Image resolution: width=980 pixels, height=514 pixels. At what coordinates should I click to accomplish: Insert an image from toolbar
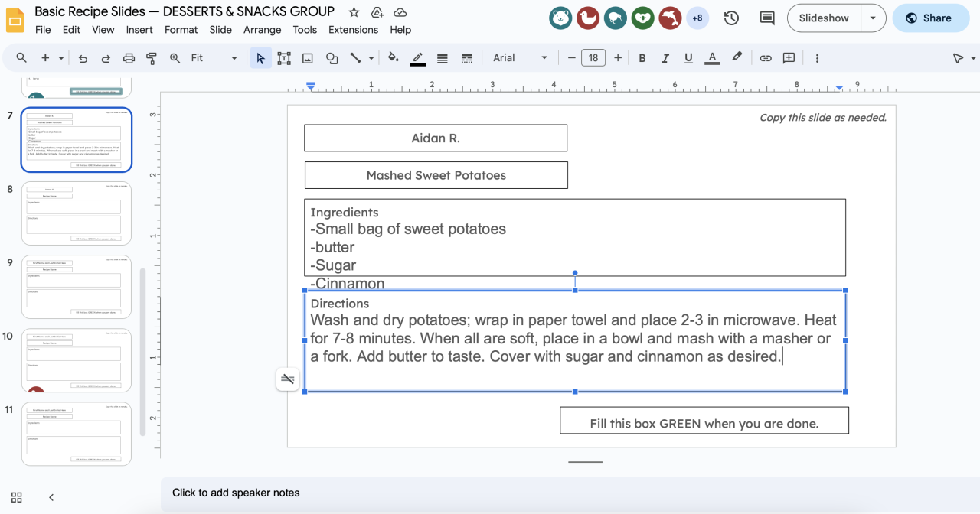point(308,58)
